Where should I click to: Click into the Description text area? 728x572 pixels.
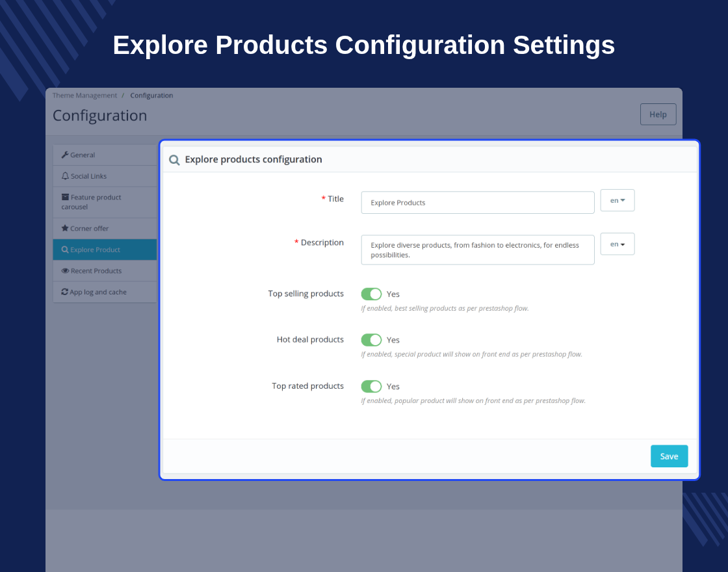point(478,250)
